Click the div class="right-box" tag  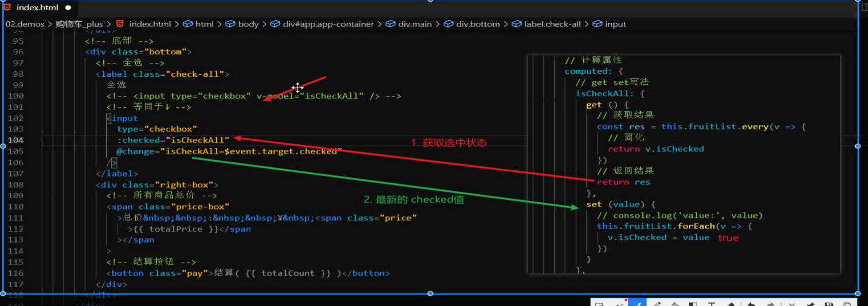[x=157, y=185]
